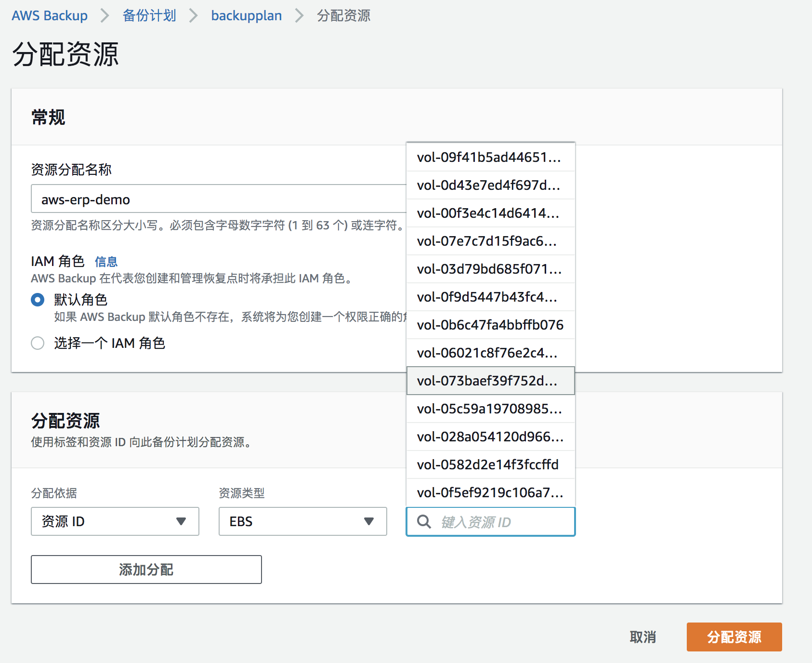812x663 pixels.
Task: Navigate to backup plans breadcrumb
Action: (149, 15)
